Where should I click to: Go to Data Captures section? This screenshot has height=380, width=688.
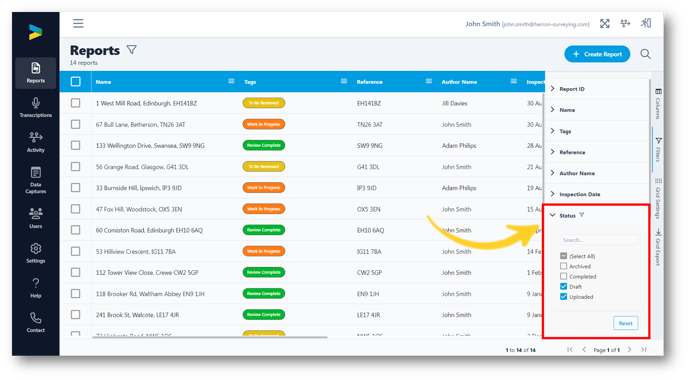[36, 180]
